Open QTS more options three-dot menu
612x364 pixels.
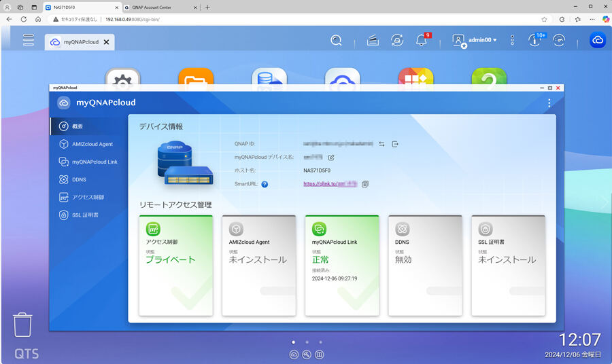pyautogui.click(x=512, y=40)
